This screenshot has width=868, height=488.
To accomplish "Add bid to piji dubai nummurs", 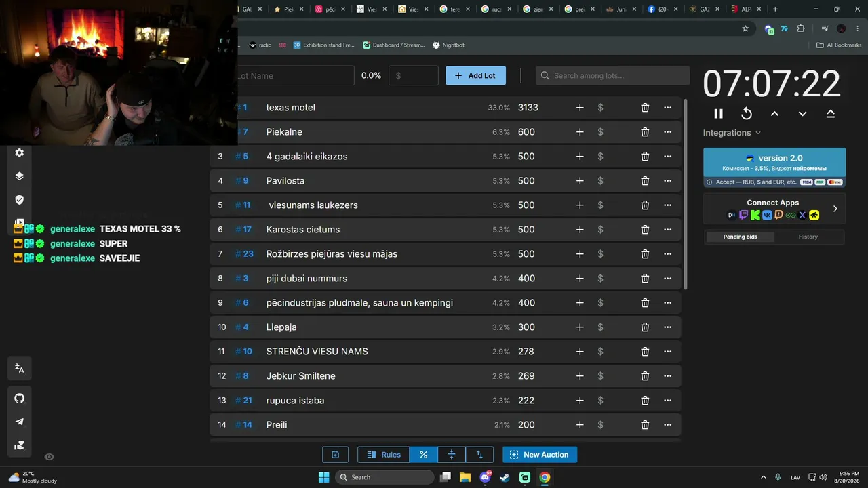I will 580,279.
